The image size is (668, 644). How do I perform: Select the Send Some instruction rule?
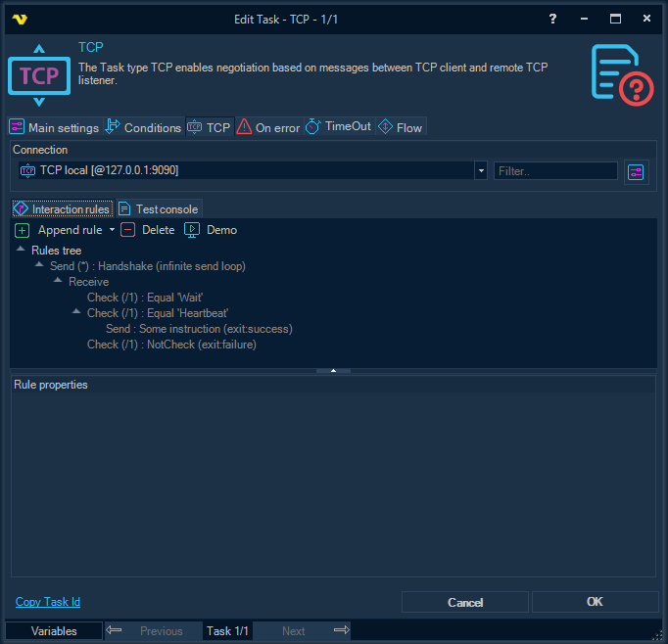click(199, 329)
